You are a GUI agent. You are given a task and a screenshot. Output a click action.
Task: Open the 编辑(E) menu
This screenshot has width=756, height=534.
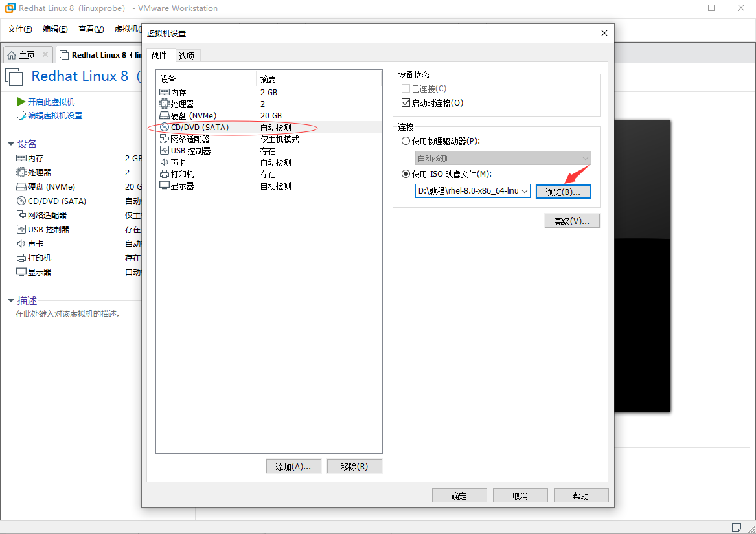(x=55, y=29)
